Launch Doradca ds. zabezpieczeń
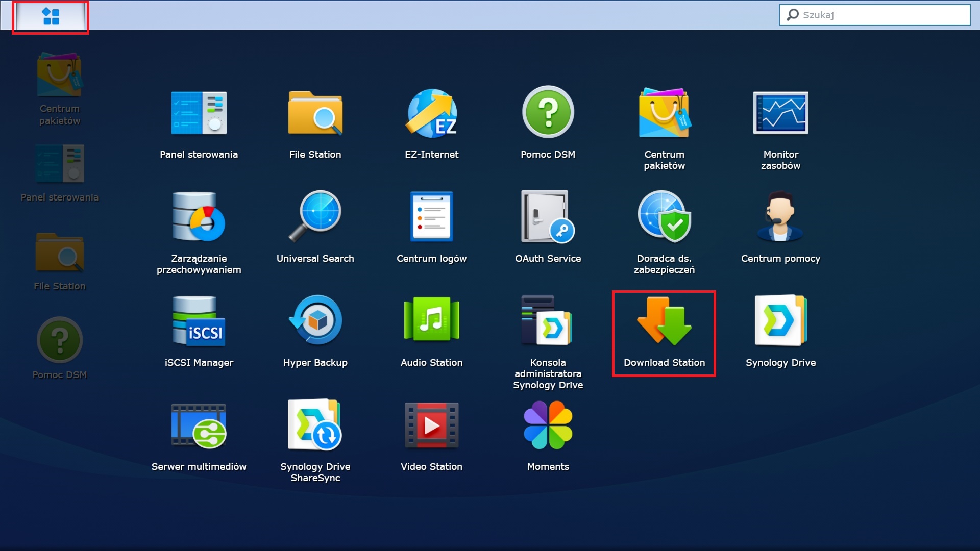980x551 pixels. click(664, 233)
